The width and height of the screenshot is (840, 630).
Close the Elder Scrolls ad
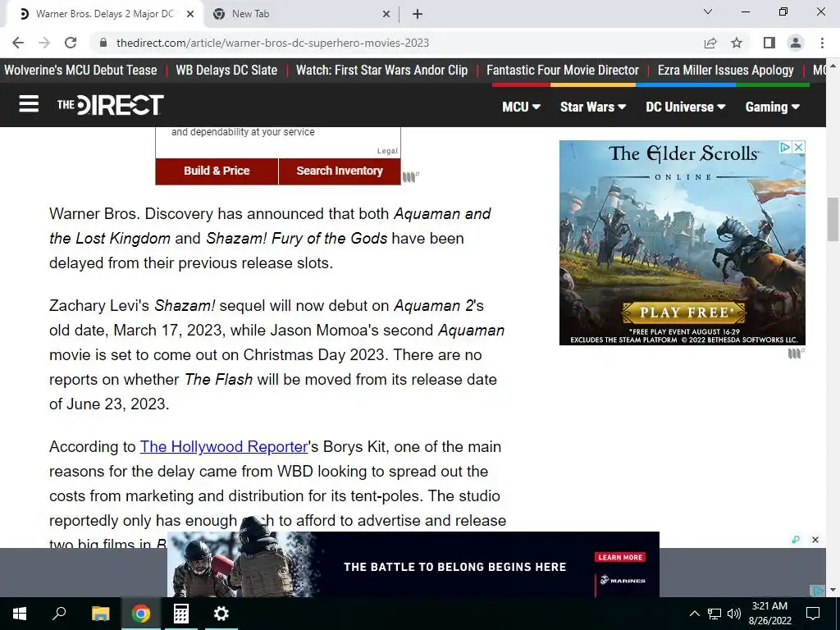(799, 147)
